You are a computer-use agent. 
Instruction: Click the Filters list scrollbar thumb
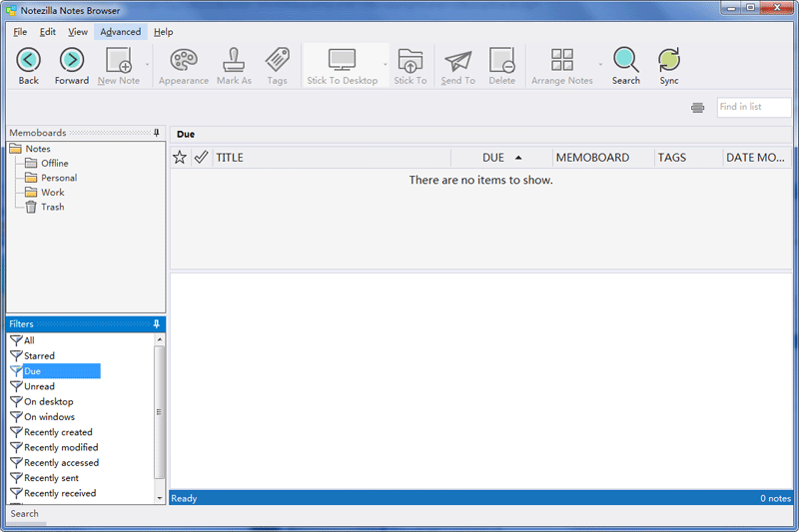click(160, 412)
